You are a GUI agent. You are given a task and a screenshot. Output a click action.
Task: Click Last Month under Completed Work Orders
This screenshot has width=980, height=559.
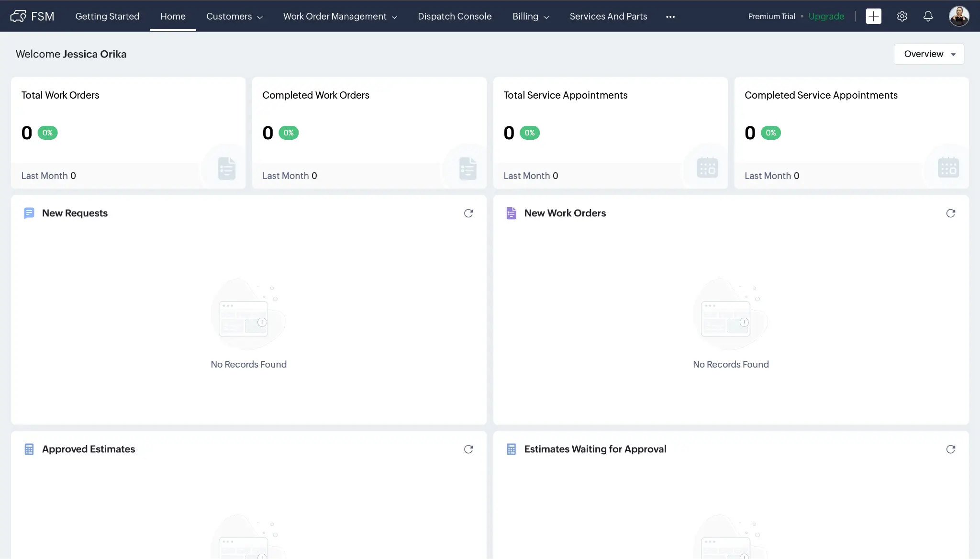pyautogui.click(x=290, y=176)
